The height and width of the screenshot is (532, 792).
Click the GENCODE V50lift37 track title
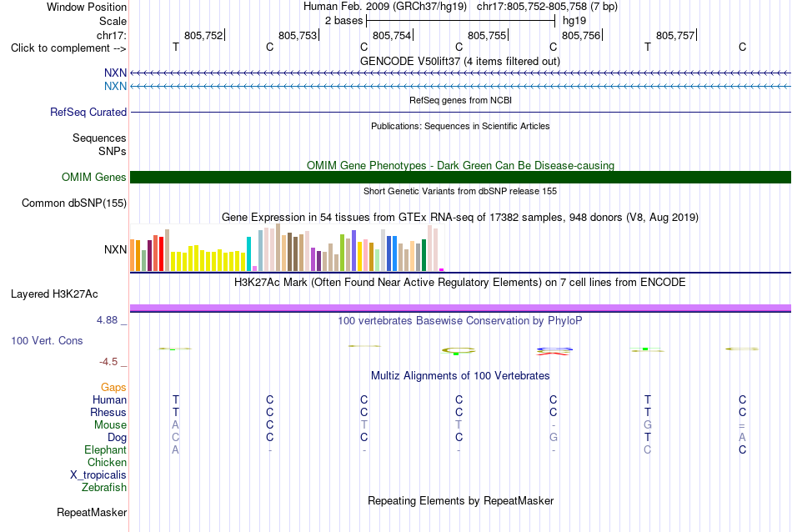pos(460,61)
